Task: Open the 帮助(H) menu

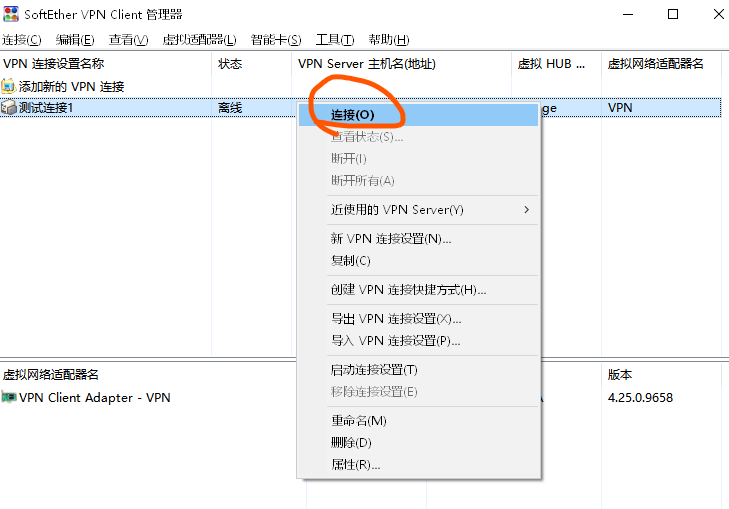Action: (x=389, y=40)
